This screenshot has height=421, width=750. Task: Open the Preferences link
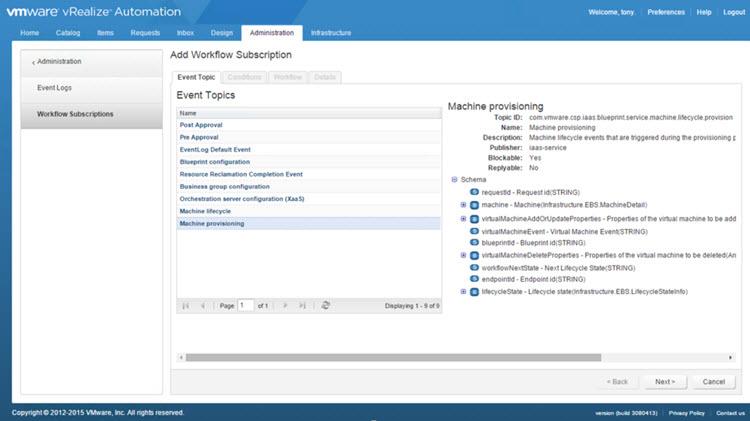[666, 12]
